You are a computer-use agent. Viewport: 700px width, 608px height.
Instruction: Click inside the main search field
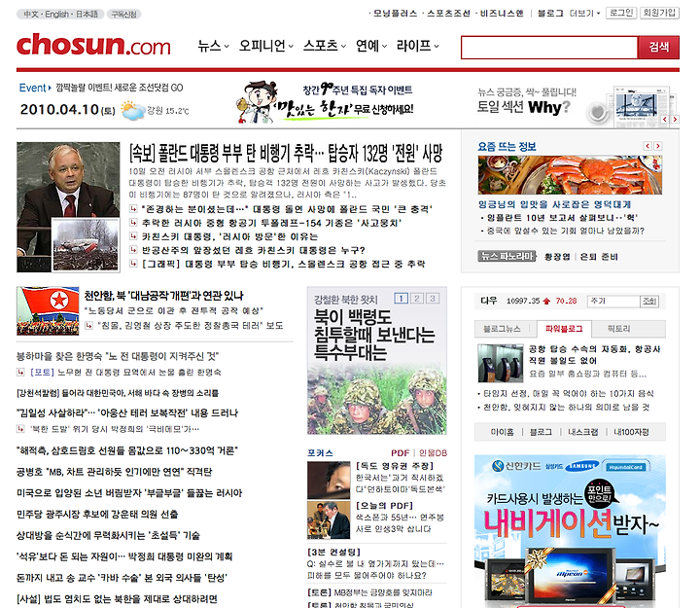pyautogui.click(x=549, y=48)
